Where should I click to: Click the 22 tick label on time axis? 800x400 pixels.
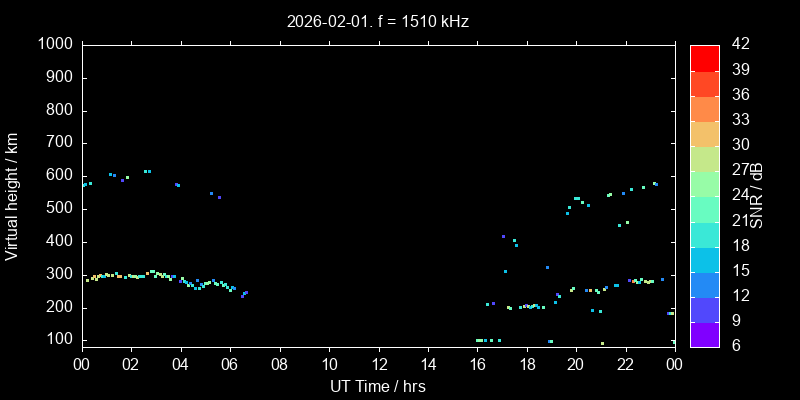point(625,365)
